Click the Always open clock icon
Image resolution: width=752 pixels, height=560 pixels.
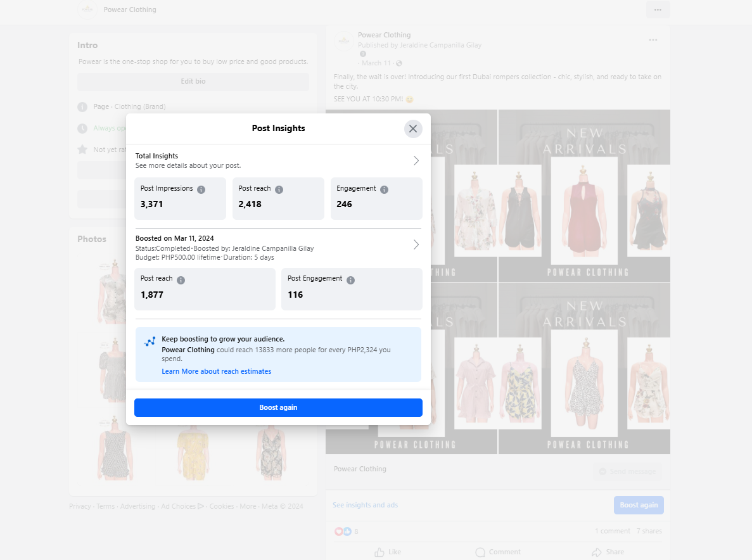point(82,129)
